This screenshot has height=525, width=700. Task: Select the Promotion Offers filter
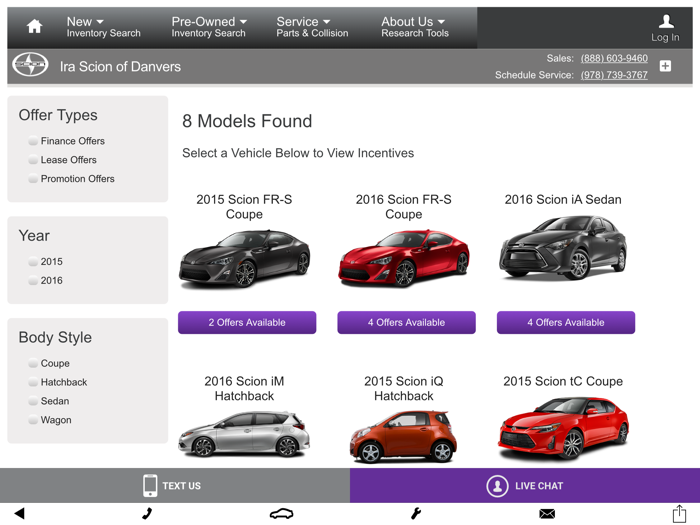pyautogui.click(x=71, y=179)
